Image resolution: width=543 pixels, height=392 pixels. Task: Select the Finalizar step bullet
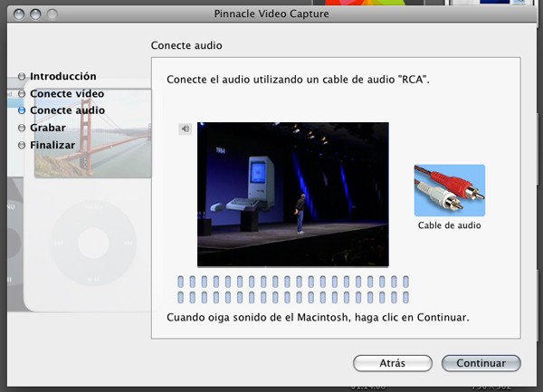point(22,145)
